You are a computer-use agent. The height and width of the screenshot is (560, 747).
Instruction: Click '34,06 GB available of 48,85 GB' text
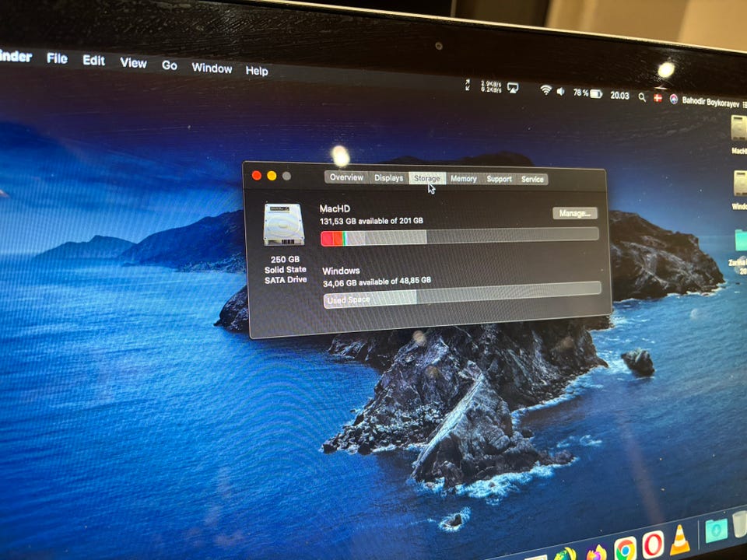[377, 282]
